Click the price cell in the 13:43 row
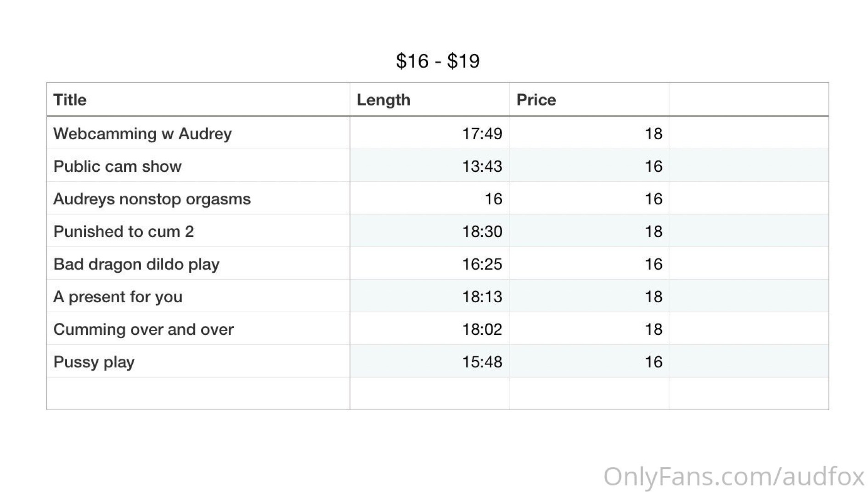The width and height of the screenshot is (868, 496). (653, 166)
